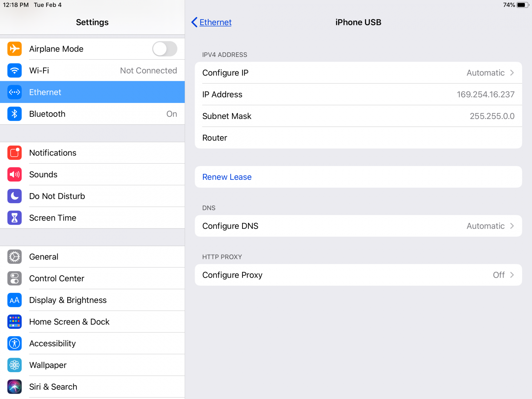Tap the Wi-Fi icon in sidebar
Screen dimensions: 532x399
14,70
